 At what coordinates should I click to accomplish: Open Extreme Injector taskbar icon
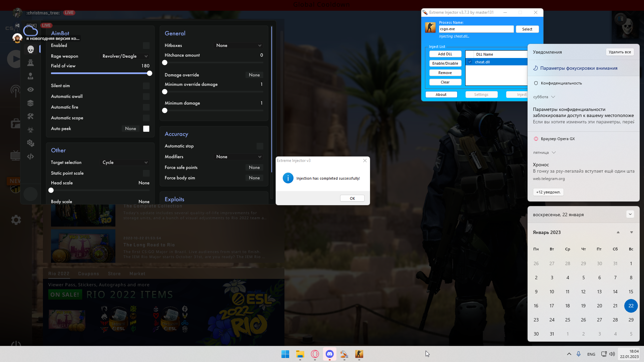point(344,354)
